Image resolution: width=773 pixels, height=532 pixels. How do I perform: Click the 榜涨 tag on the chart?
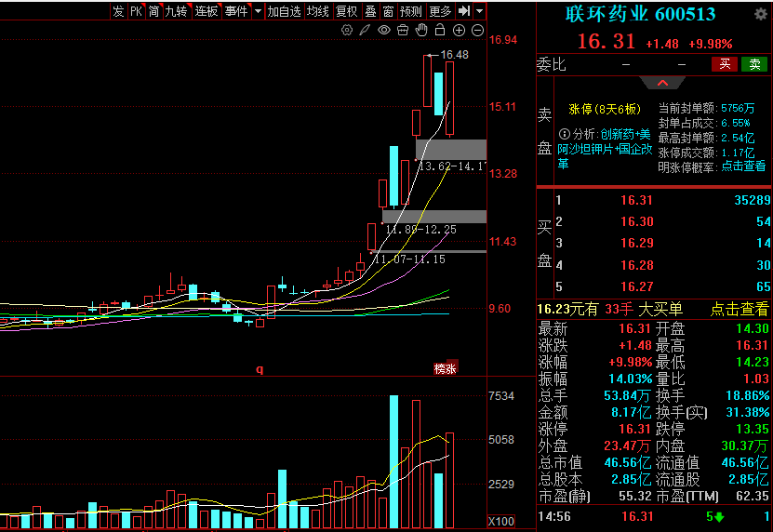point(446,368)
